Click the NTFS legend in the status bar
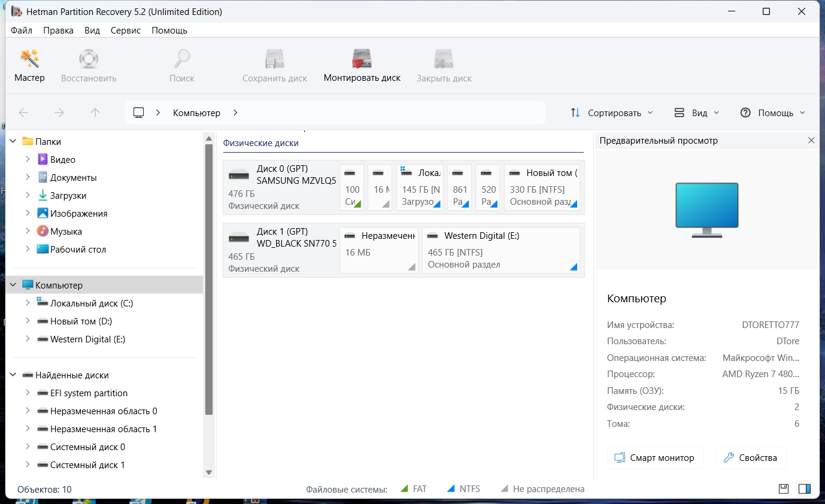The height and width of the screenshot is (504, 825). click(x=464, y=489)
